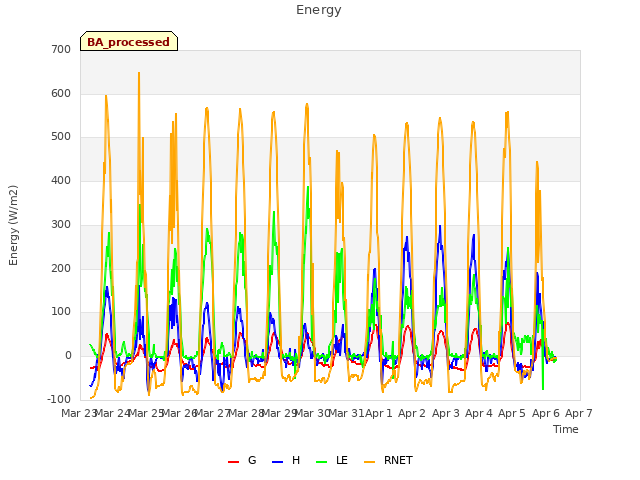Image resolution: width=640 pixels, height=480 pixels.
Task: Click the Apr 6 x-axis date label
Action: tap(546, 413)
